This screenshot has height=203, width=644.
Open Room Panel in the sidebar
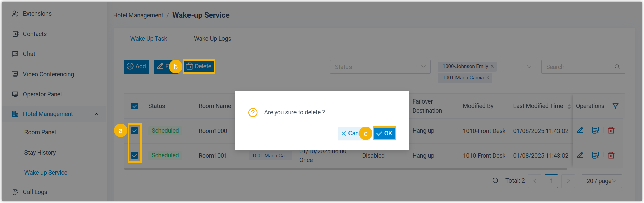(40, 132)
